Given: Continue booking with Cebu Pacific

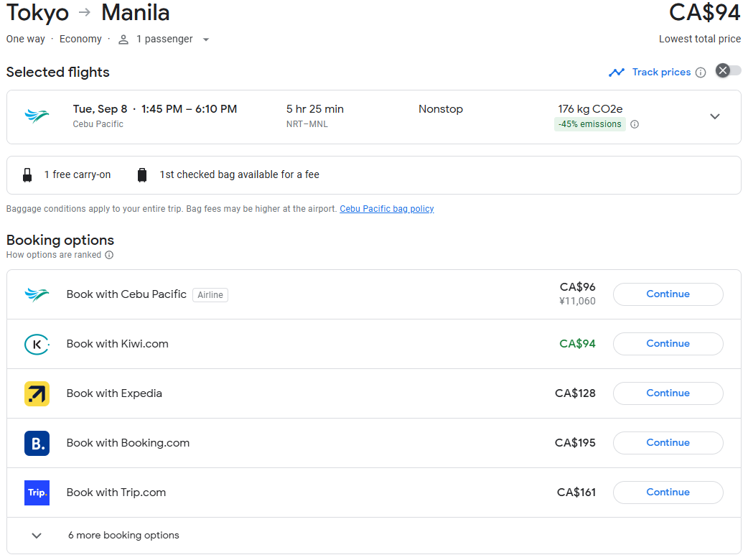Looking at the screenshot, I should click(668, 294).
